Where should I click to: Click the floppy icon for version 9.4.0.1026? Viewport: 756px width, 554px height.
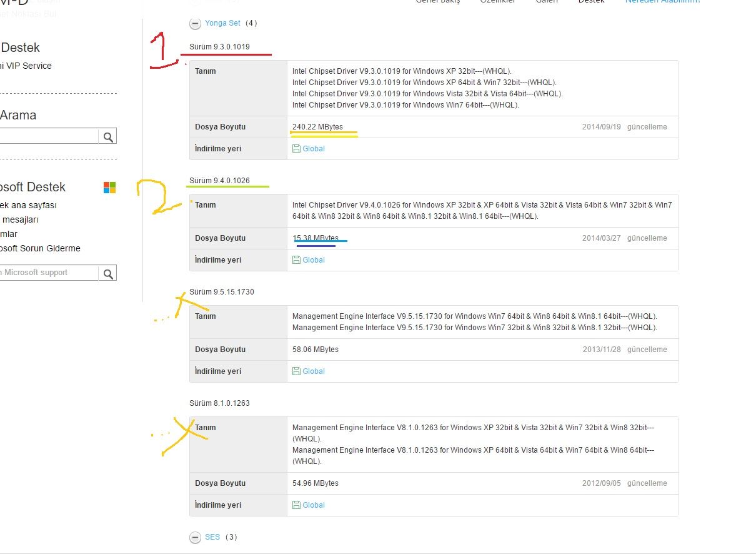coord(296,260)
